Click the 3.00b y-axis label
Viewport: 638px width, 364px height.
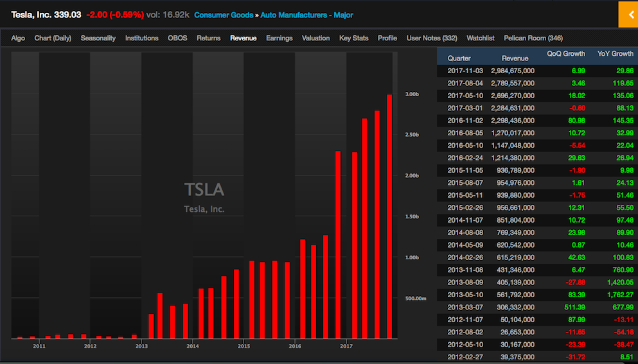(412, 94)
